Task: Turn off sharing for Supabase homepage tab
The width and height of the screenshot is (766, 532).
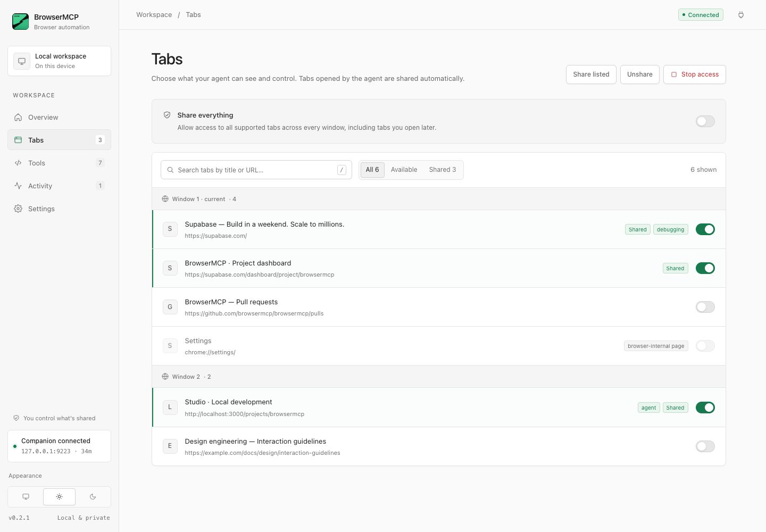Action: pyautogui.click(x=705, y=229)
